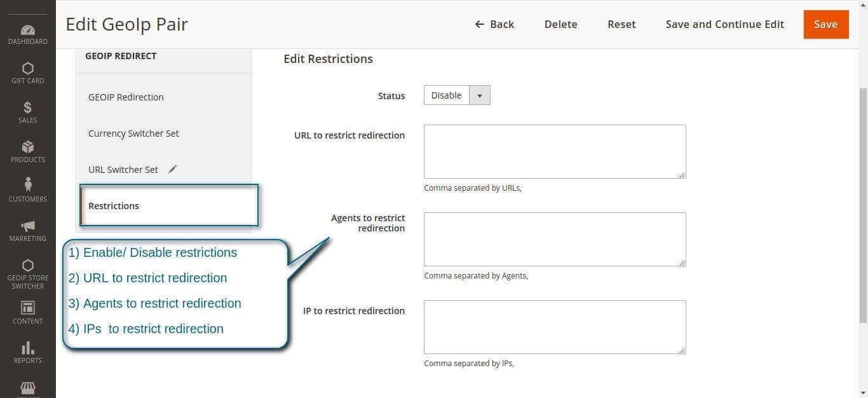
Task: Open Stores shop icon at sidebar bottom
Action: [x=28, y=388]
